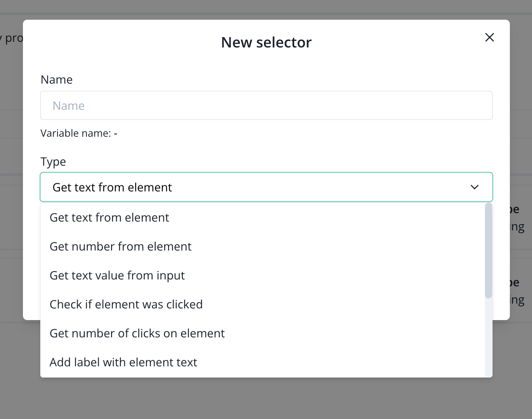Click the "Name" placeholder text in input
Viewport: 532px width, 419px height.
pyautogui.click(x=69, y=106)
